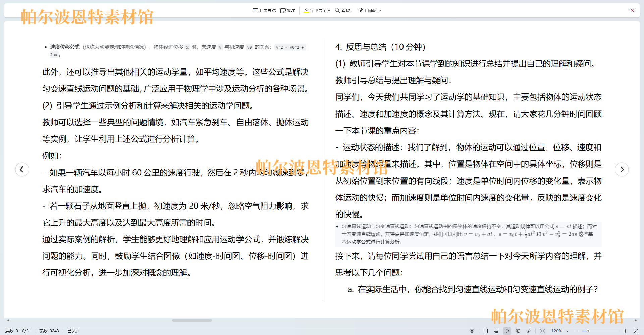
Task: Go to the next page with right arrow
Action: (x=622, y=169)
